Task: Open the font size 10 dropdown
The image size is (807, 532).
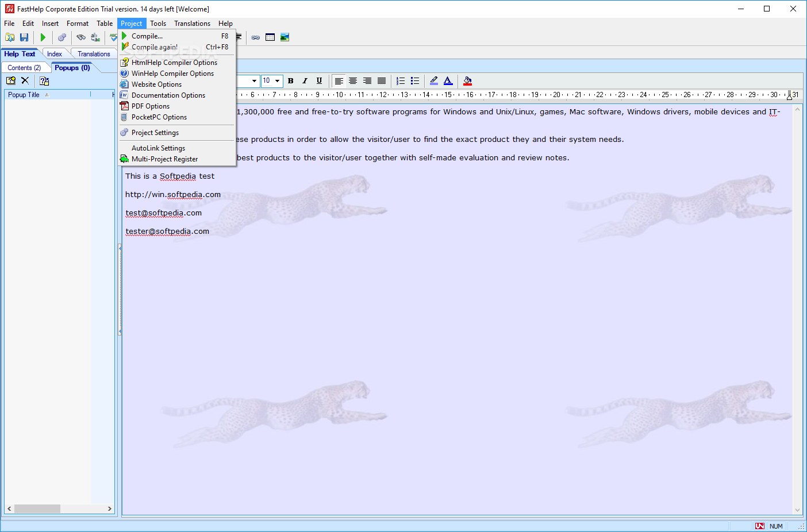Action: 278,81
